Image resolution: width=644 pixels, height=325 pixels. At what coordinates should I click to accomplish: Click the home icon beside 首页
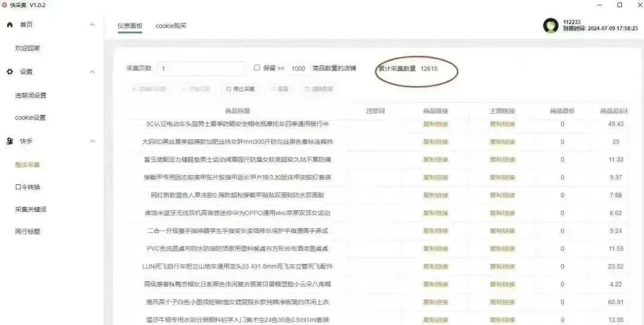(x=10, y=25)
